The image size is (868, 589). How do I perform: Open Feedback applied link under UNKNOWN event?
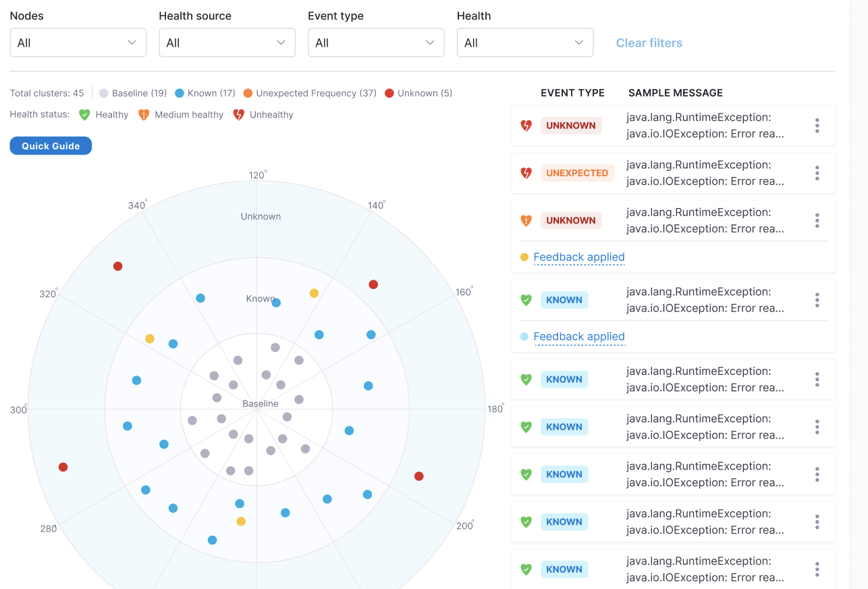click(x=578, y=257)
